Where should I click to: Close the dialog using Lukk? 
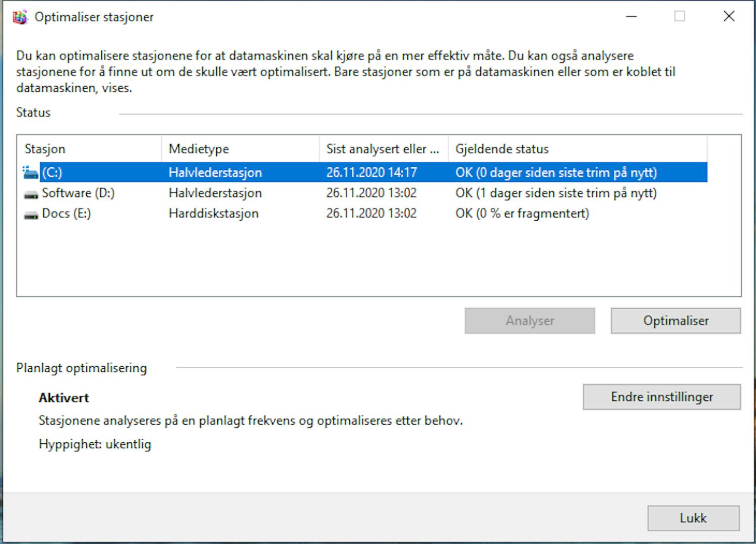(x=693, y=518)
